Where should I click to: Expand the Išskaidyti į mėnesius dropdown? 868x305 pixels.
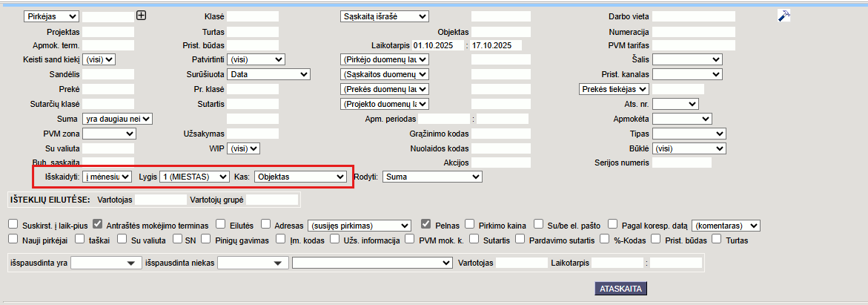click(x=107, y=177)
